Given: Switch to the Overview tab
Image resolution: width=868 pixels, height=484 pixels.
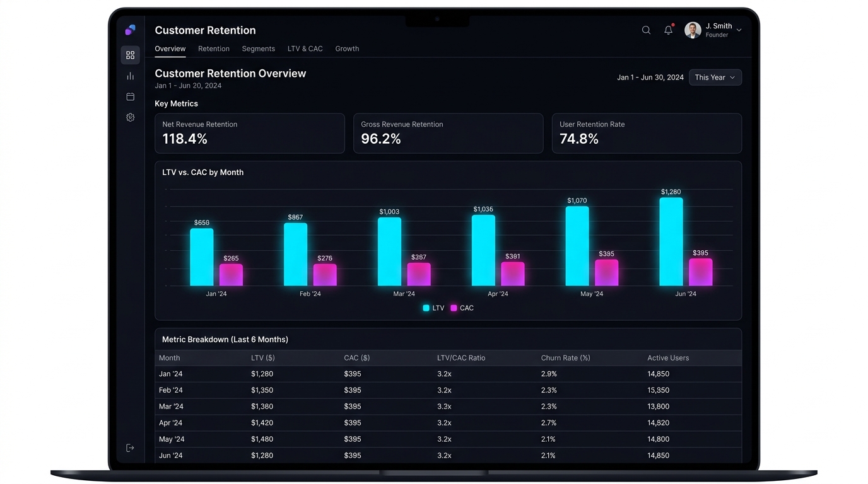Looking at the screenshot, I should coord(170,49).
